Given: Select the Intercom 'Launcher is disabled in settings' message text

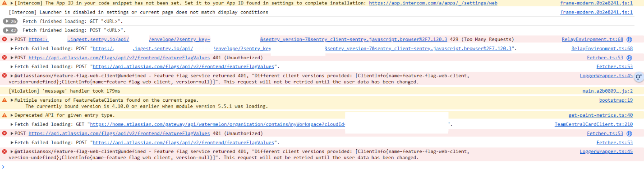Looking at the screenshot, I should coord(138,12).
